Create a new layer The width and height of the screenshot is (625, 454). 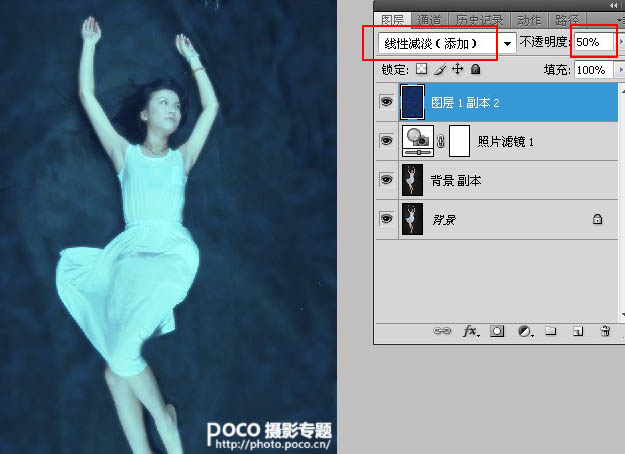[x=578, y=331]
